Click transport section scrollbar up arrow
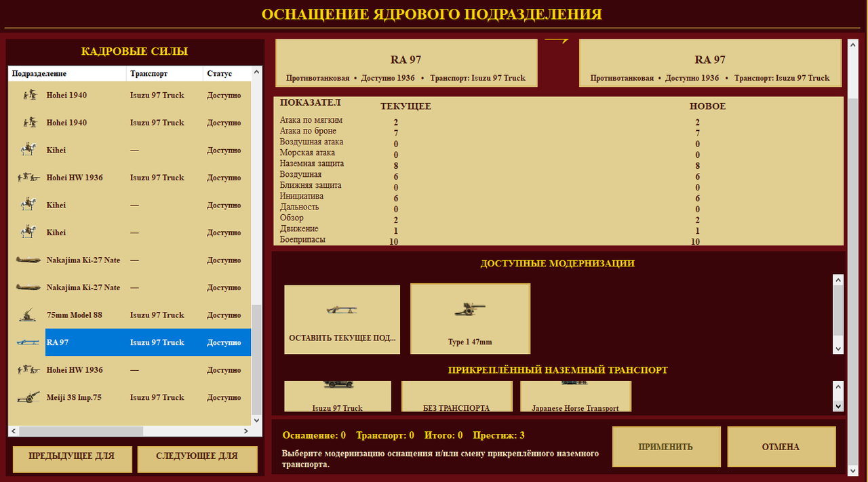Image resolution: width=868 pixels, height=482 pixels. (837, 386)
